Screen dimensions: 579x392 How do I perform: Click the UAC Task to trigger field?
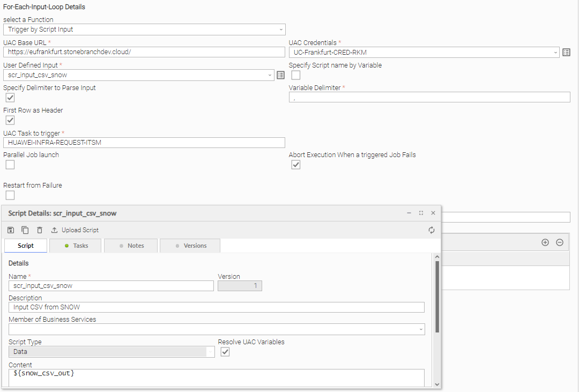pos(144,143)
